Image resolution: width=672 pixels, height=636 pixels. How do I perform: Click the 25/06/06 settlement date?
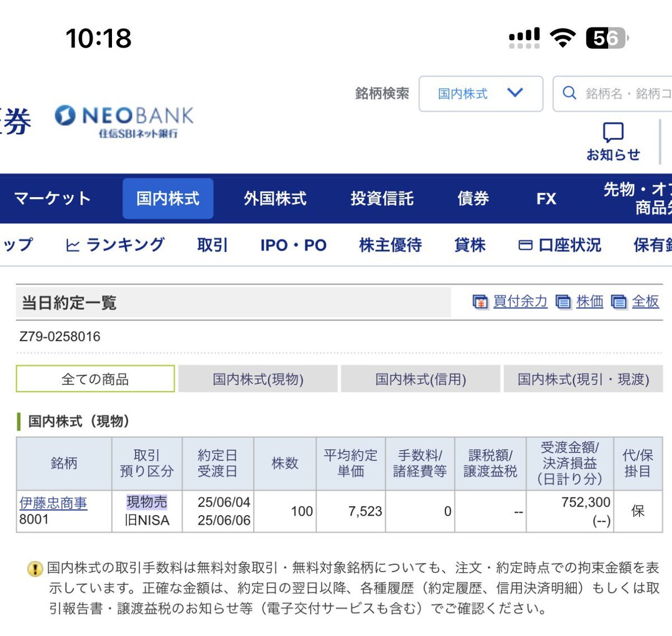(x=223, y=520)
